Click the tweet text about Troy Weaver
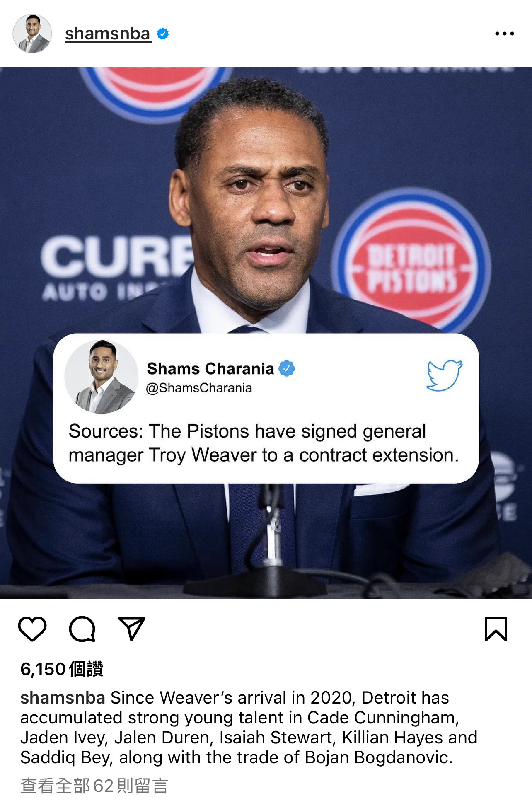 pos(264,443)
